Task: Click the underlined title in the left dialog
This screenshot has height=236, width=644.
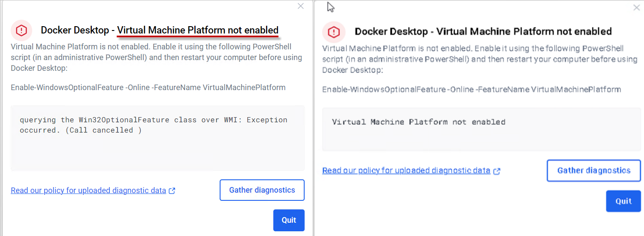Action: click(198, 30)
